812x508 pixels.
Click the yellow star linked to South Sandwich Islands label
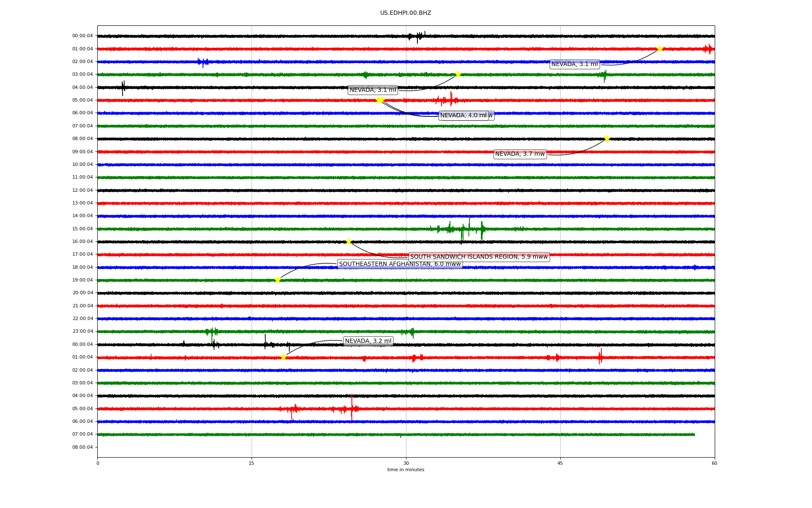click(348, 241)
